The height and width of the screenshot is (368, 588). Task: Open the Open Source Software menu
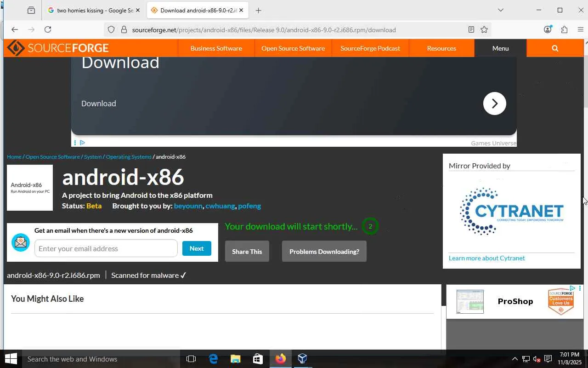pos(293,48)
